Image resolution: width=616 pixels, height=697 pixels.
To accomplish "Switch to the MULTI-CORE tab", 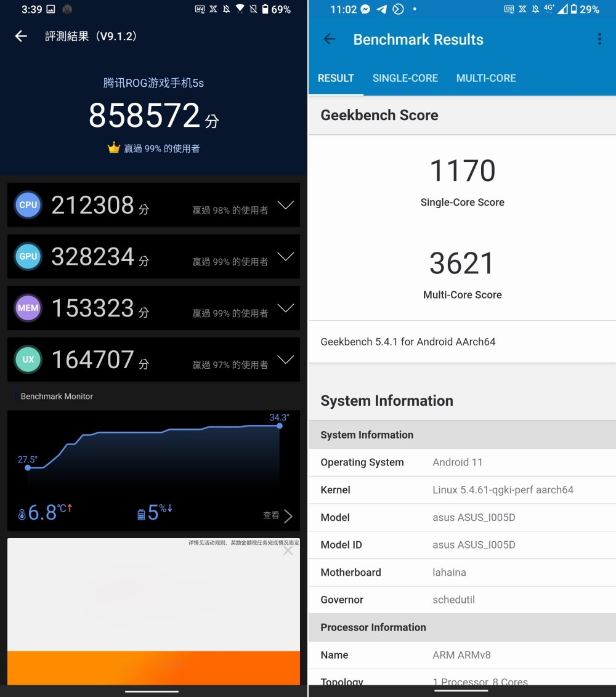I will 486,78.
